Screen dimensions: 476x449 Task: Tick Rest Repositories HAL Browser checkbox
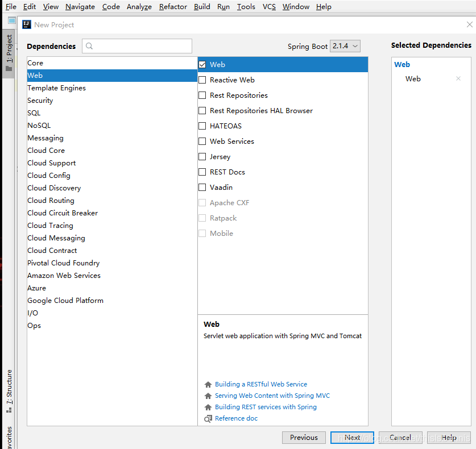pos(202,110)
